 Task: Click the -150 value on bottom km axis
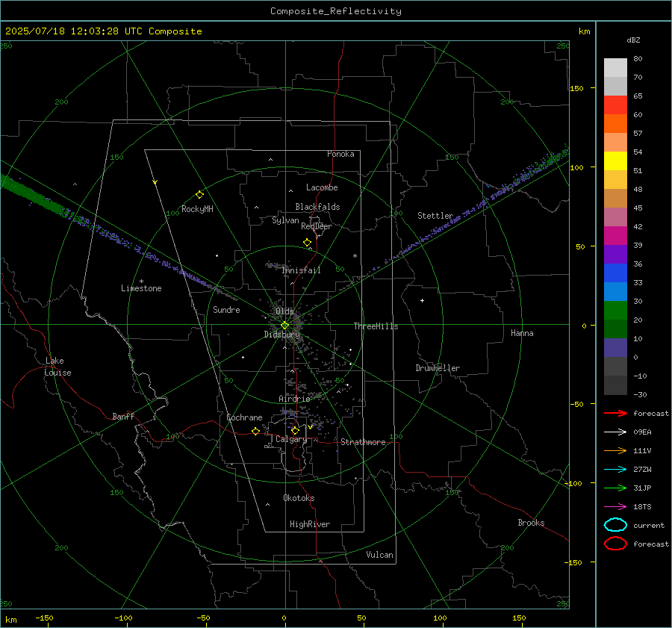[x=44, y=618]
